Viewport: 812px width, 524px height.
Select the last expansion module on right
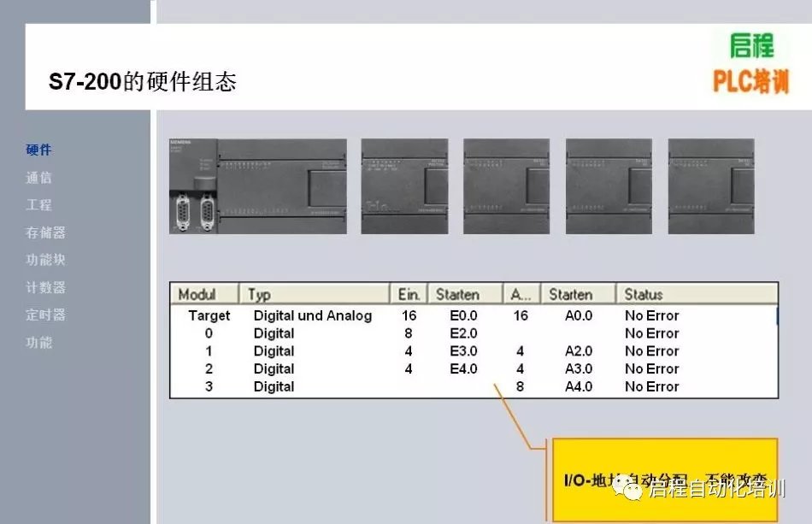[x=711, y=186]
